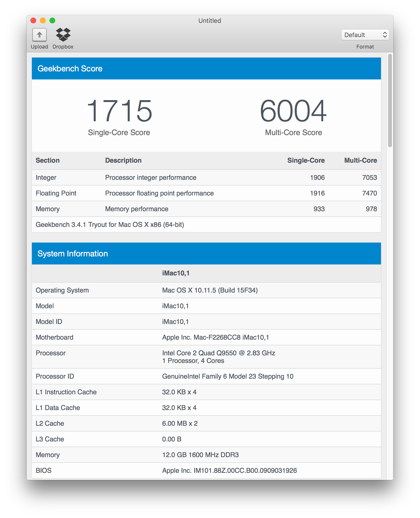This screenshot has width=420, height=518.
Task: Click the L2 Cache value '6.00 MB x 2'
Action: tap(180, 423)
